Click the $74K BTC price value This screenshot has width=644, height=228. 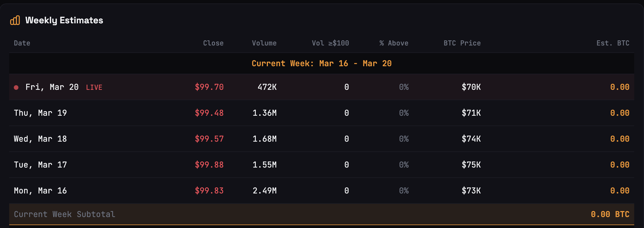click(x=471, y=139)
